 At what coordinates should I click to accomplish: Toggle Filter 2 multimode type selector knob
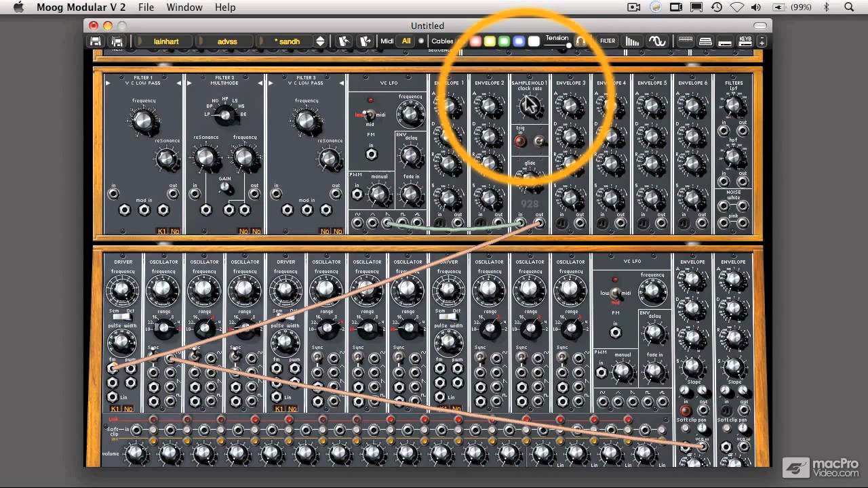(224, 116)
